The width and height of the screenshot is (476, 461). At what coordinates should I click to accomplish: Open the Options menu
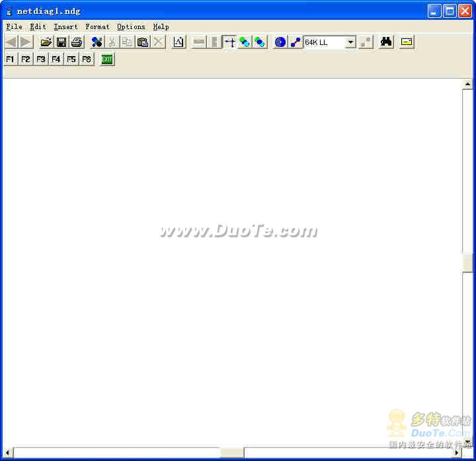tap(131, 27)
